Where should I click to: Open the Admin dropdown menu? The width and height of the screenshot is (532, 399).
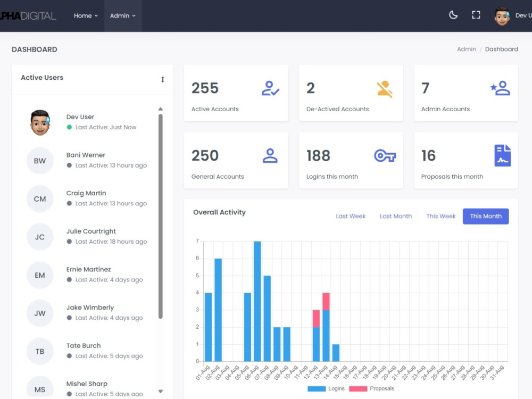click(123, 15)
